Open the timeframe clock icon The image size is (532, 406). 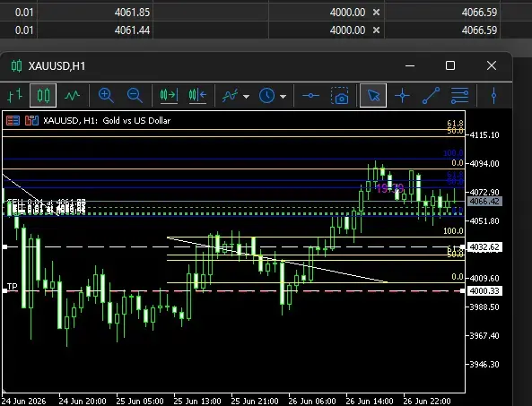point(266,96)
